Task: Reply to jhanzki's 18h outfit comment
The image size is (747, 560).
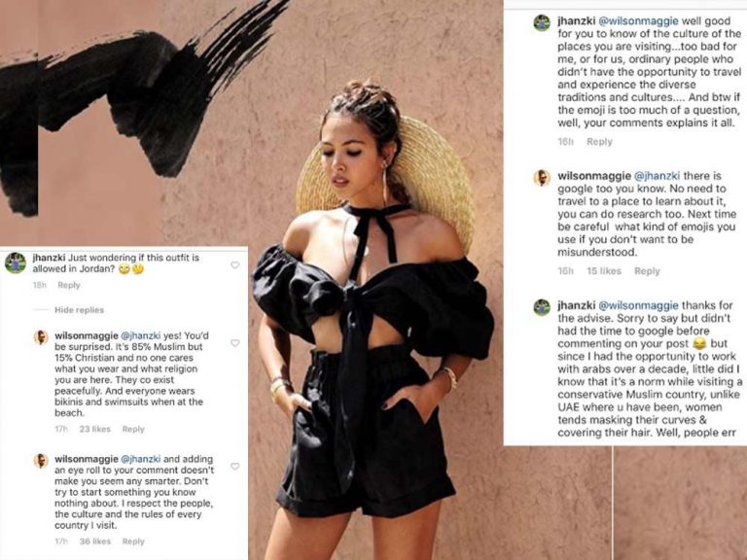Action: (69, 285)
